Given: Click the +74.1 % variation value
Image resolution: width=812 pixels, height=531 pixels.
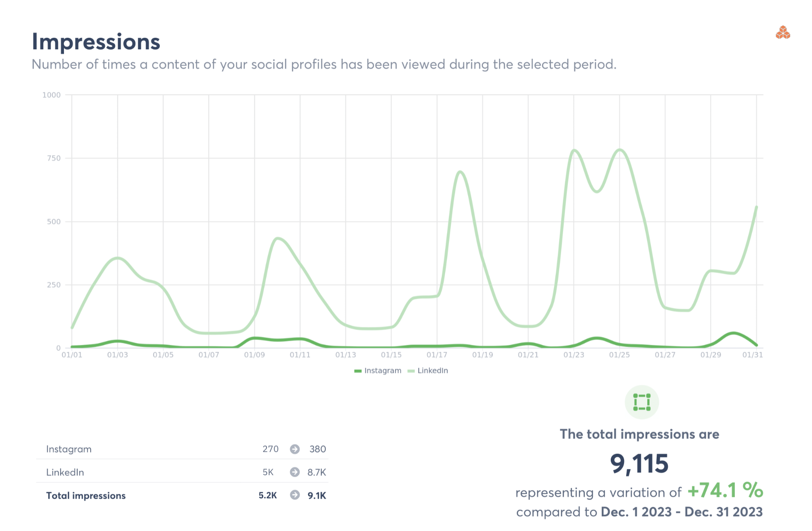Looking at the screenshot, I should [725, 490].
